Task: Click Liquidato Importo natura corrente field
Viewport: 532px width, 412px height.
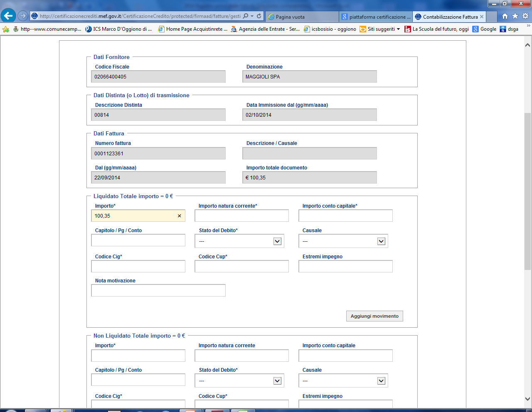Action: [x=241, y=216]
